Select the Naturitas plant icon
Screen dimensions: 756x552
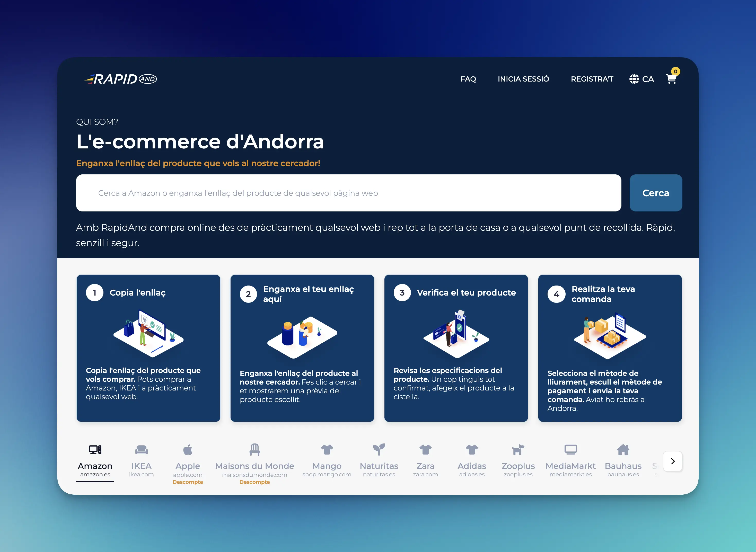tap(379, 449)
